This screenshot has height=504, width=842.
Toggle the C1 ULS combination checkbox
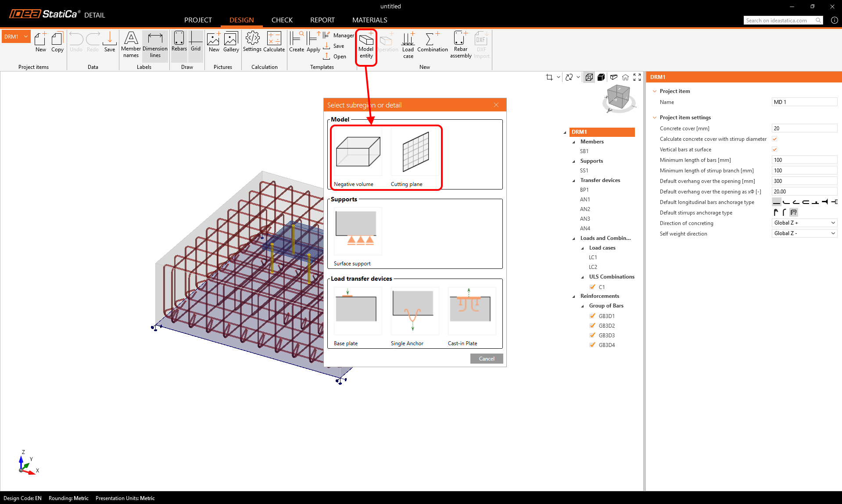[x=592, y=287]
